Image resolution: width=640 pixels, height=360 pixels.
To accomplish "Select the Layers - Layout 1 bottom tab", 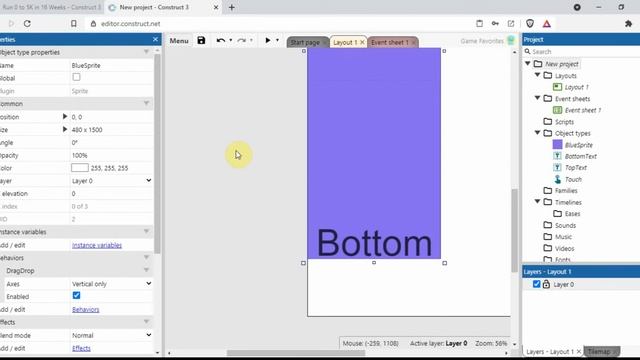I will pos(549,351).
